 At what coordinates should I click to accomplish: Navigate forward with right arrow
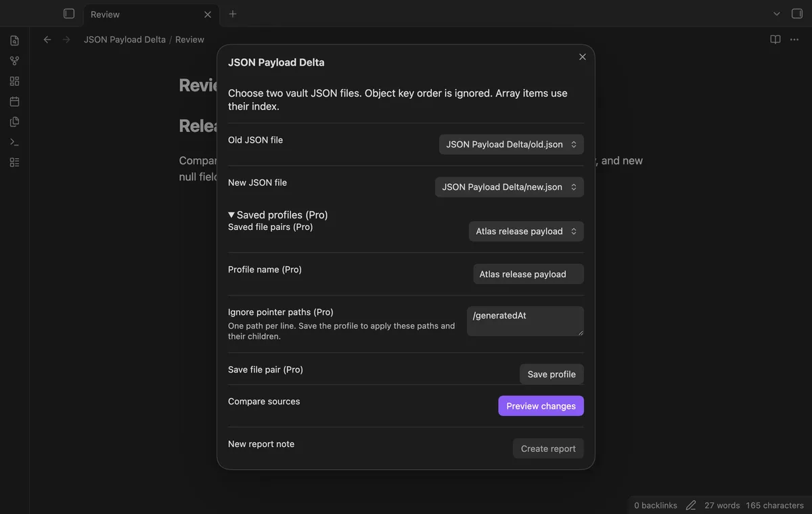pyautogui.click(x=66, y=39)
